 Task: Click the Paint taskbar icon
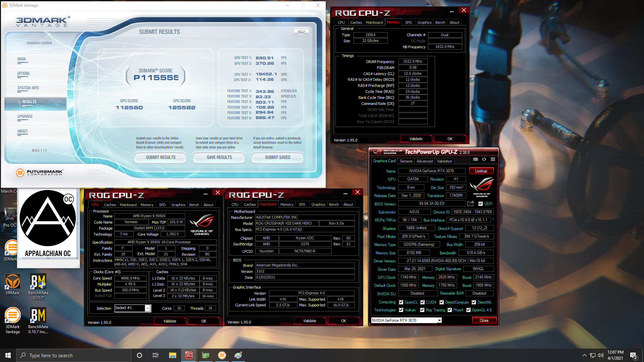[238, 355]
